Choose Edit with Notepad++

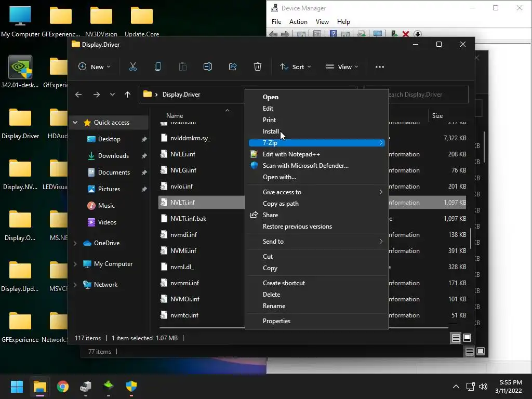click(x=317, y=154)
